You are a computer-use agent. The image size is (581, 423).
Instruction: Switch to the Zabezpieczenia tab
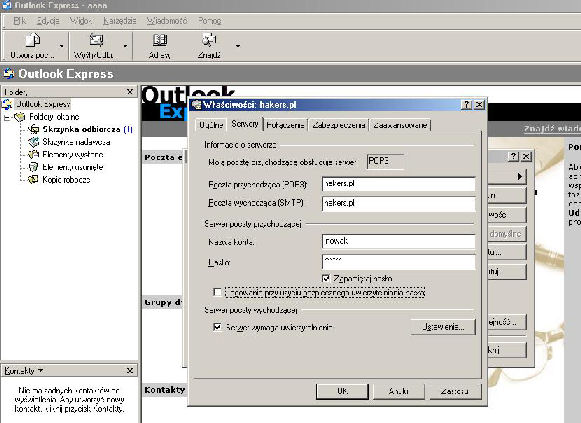[339, 125]
